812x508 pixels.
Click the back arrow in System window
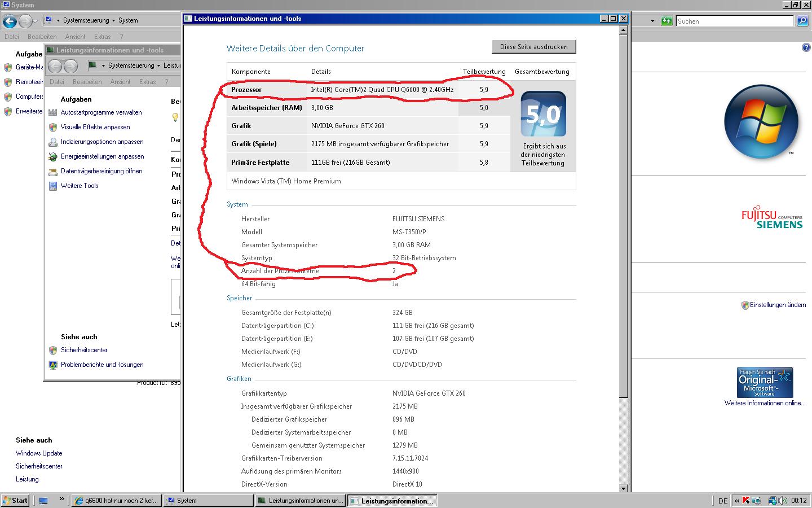tap(10, 21)
